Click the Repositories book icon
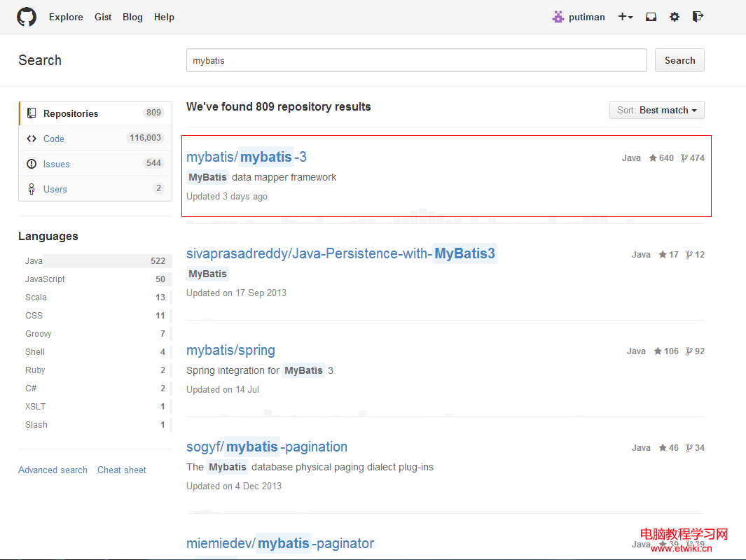The height and width of the screenshot is (560, 746). click(32, 113)
